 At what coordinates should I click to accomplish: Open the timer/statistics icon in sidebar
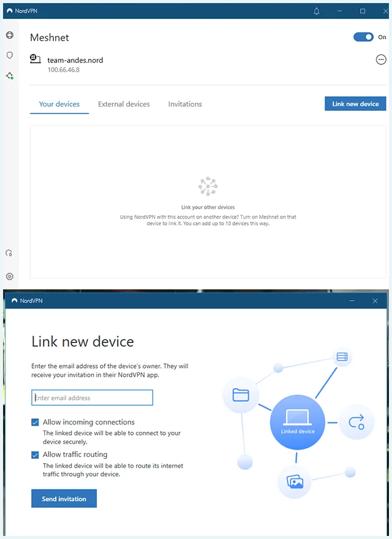coord(9,254)
